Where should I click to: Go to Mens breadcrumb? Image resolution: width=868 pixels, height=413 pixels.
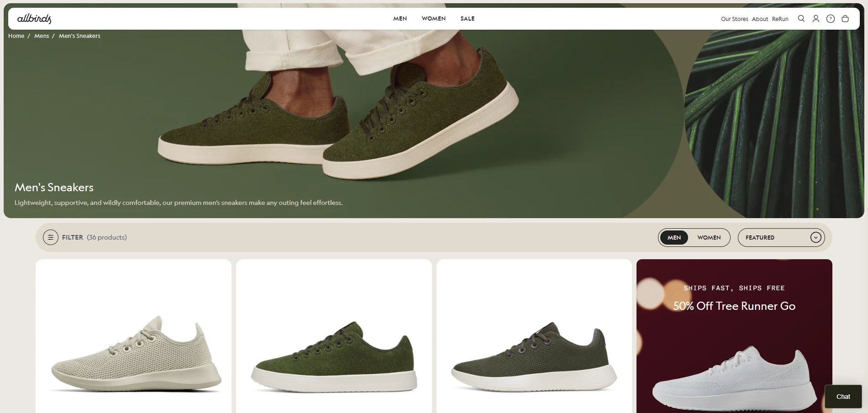(x=42, y=36)
